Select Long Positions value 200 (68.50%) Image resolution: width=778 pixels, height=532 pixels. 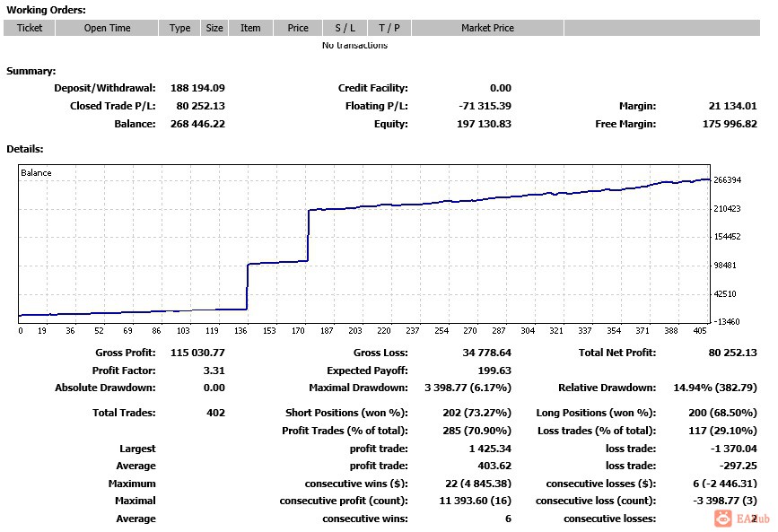point(722,413)
